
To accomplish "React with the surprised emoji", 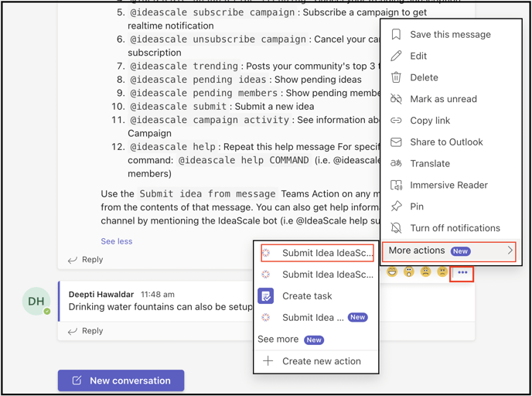I will click(x=409, y=271).
